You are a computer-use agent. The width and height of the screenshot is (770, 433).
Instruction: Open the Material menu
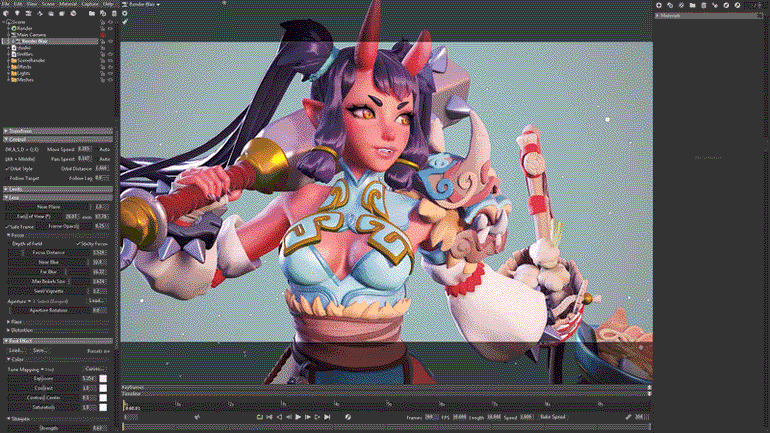point(68,4)
